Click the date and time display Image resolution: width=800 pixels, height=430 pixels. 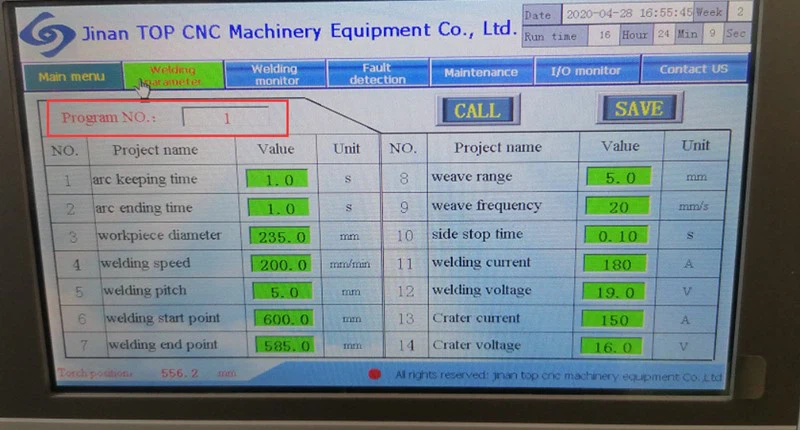(628, 16)
